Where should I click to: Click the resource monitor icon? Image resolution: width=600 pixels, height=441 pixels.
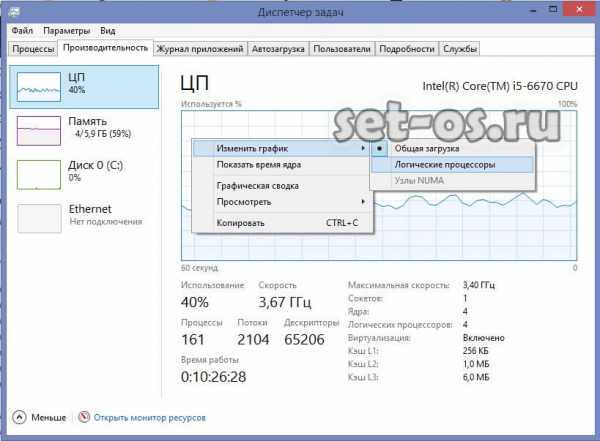pyautogui.click(x=84, y=417)
